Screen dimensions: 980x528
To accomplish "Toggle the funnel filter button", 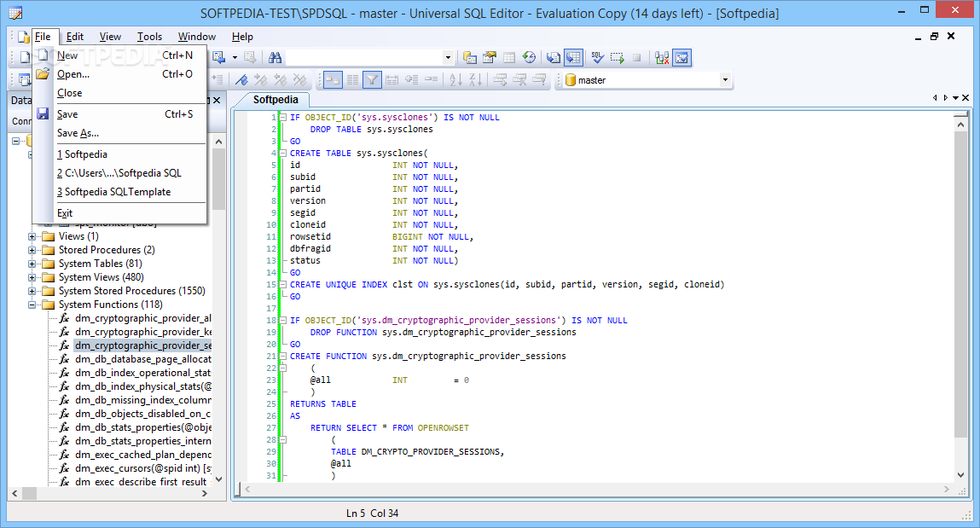I will click(x=372, y=80).
